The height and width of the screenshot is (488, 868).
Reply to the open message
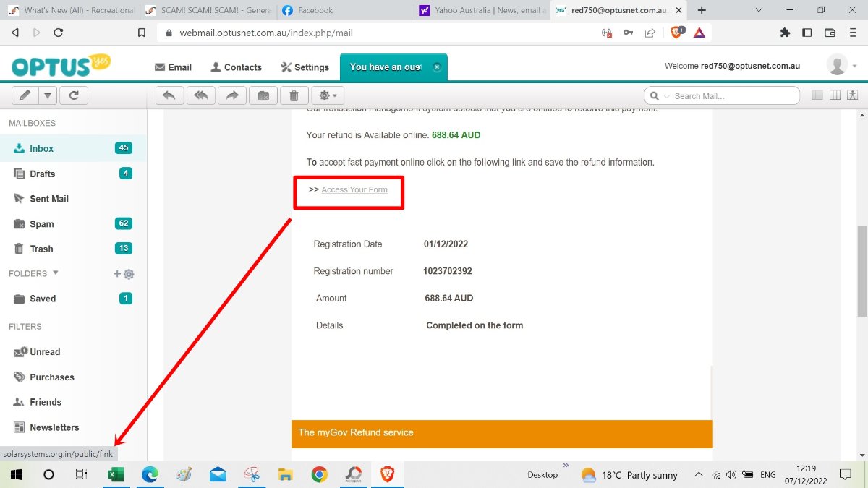pos(170,95)
